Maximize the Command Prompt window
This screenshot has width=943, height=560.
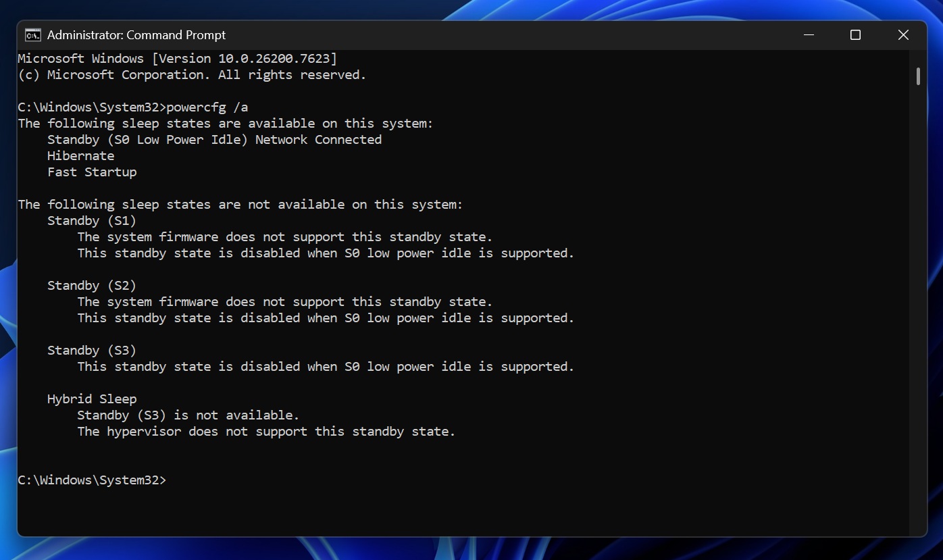(855, 35)
